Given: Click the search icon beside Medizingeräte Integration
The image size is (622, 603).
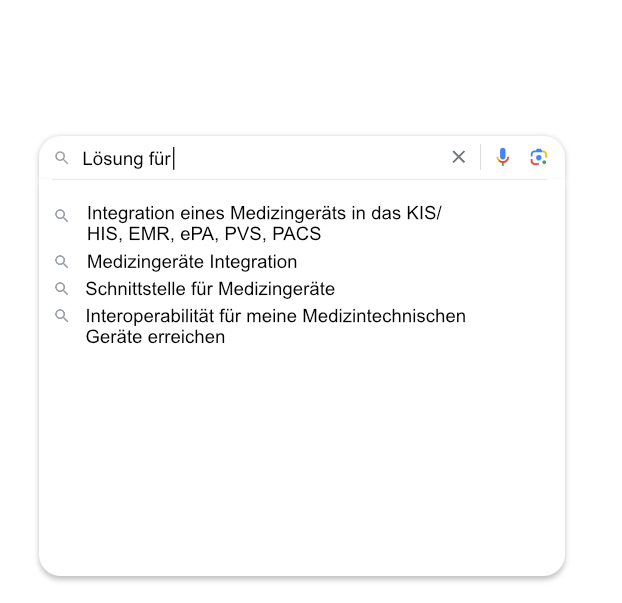Looking at the screenshot, I should click(61, 261).
